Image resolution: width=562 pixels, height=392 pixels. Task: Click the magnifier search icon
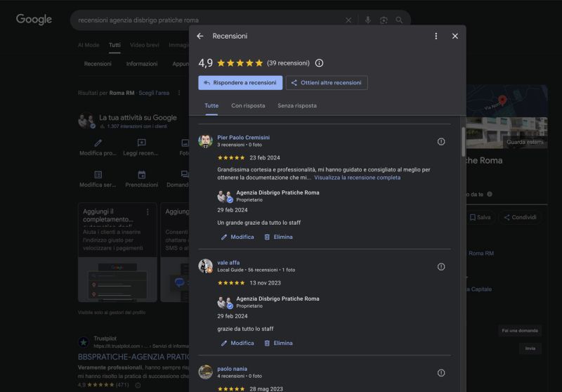(x=400, y=20)
